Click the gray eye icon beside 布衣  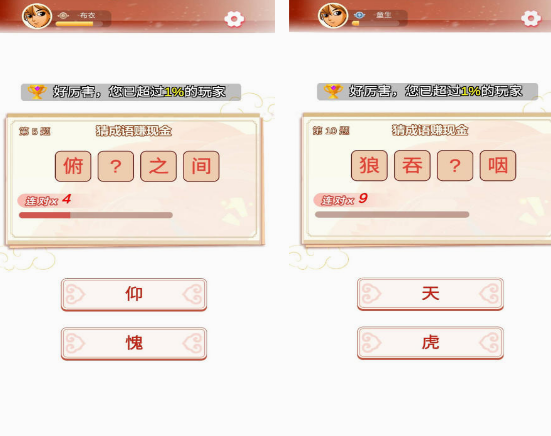tap(63, 15)
